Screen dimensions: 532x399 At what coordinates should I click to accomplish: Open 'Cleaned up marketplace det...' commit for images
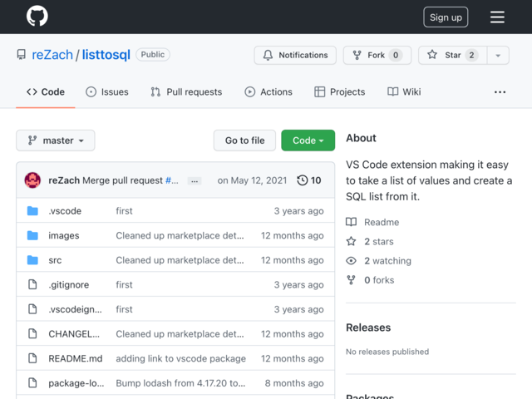pos(180,235)
